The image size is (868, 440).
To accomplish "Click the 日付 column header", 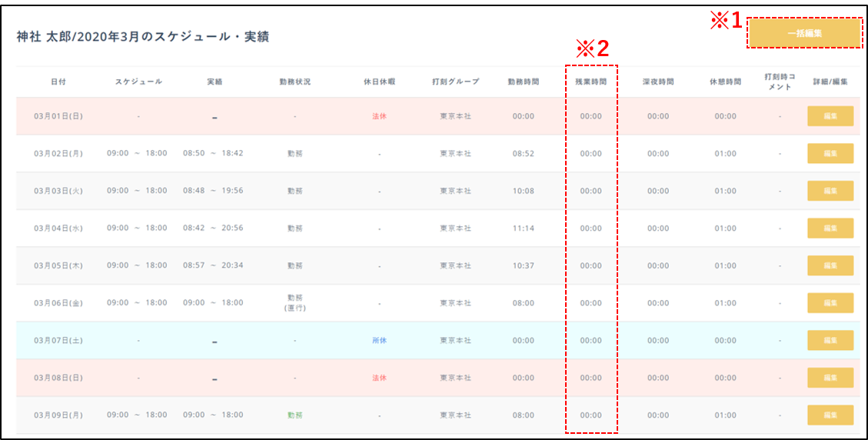I will [58, 82].
